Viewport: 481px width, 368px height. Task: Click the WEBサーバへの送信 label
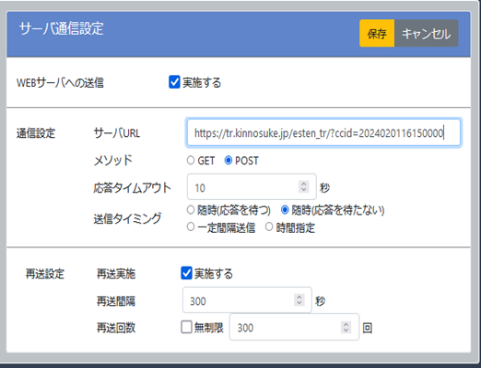60,83
